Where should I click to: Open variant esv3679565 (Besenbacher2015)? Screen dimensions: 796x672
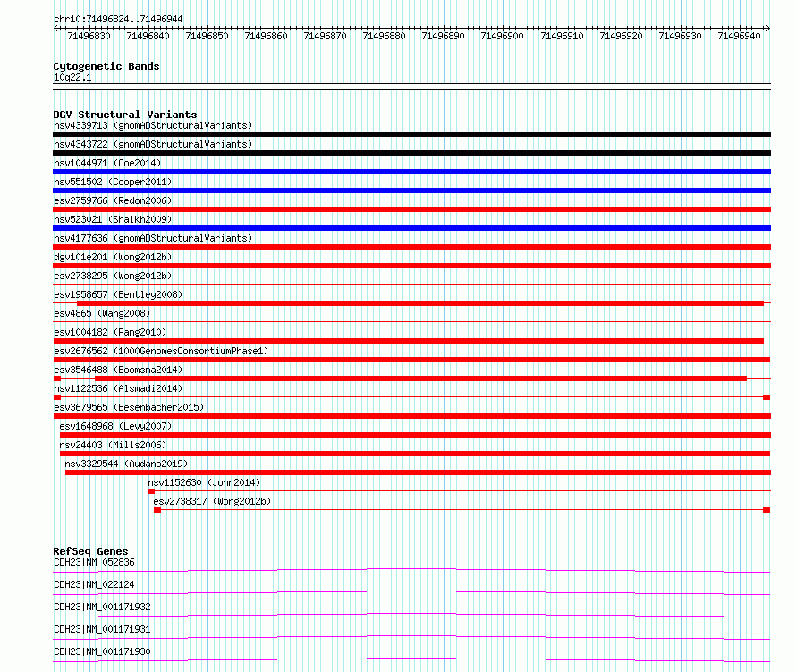[x=129, y=407]
